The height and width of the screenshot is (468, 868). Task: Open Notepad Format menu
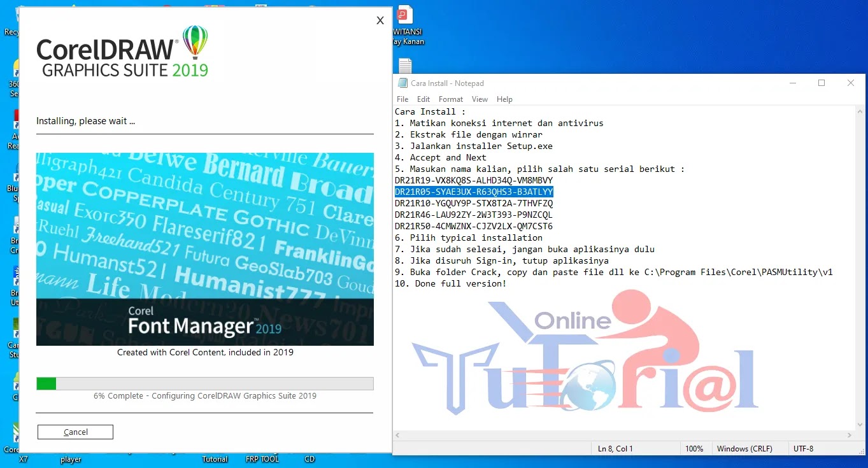451,99
